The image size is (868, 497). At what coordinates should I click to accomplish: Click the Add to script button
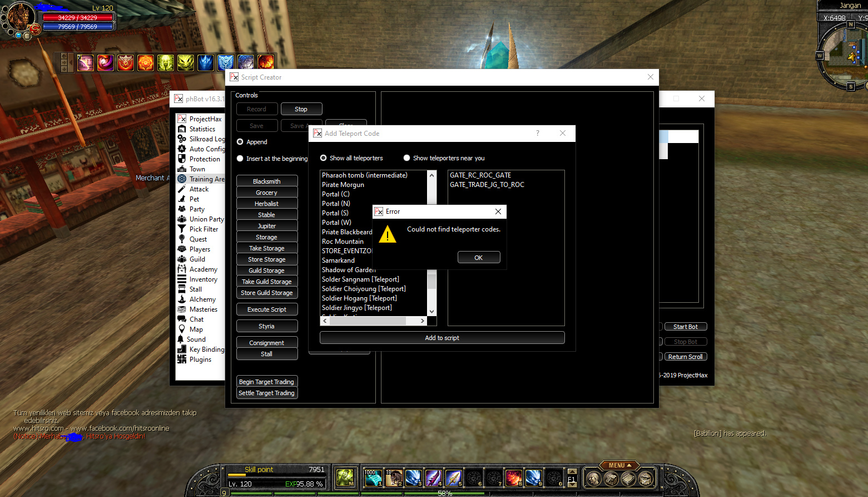pos(442,338)
